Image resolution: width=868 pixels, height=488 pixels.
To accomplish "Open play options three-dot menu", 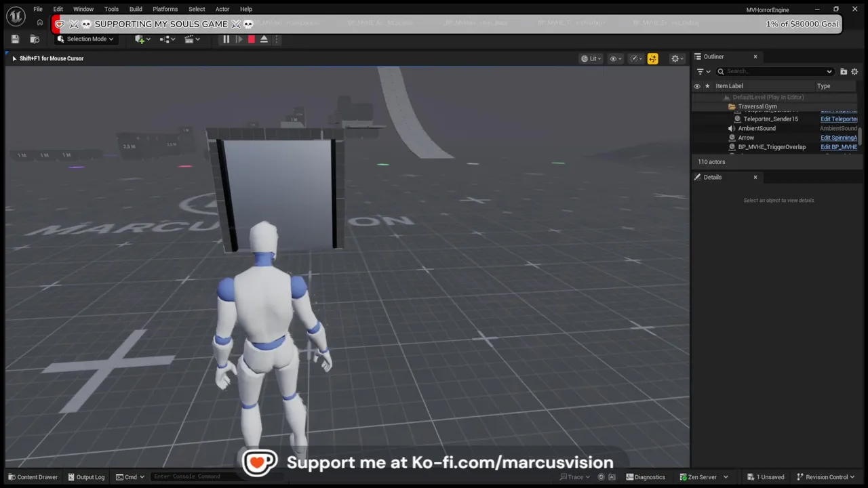I will pyautogui.click(x=276, y=39).
